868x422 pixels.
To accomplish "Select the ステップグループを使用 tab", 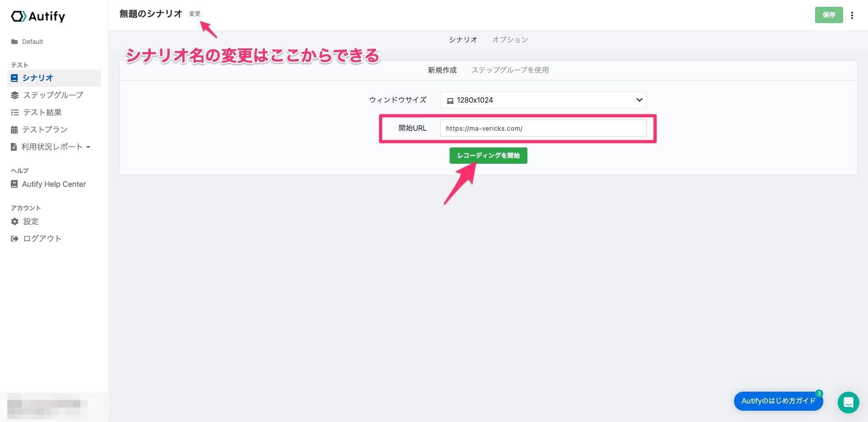I will tap(510, 70).
